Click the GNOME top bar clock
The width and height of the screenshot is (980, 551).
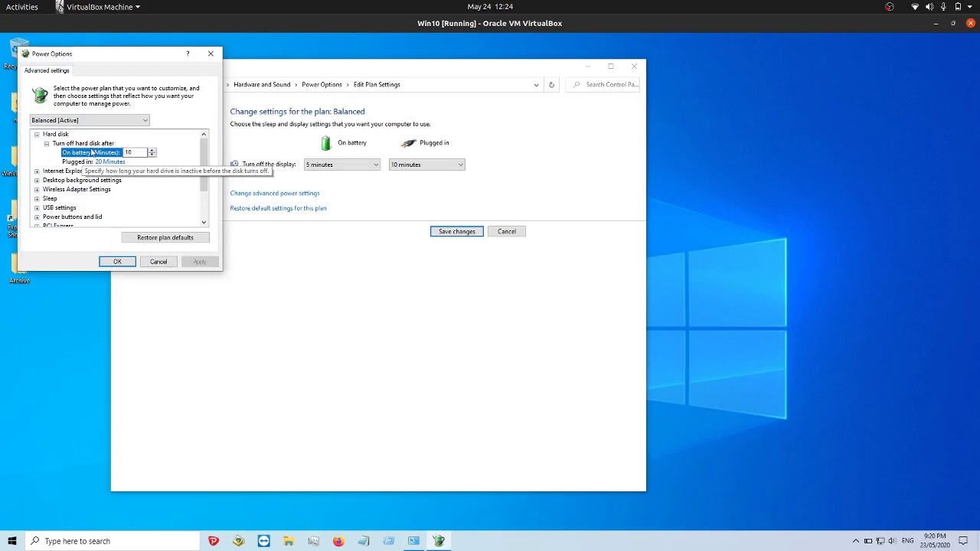coord(490,7)
